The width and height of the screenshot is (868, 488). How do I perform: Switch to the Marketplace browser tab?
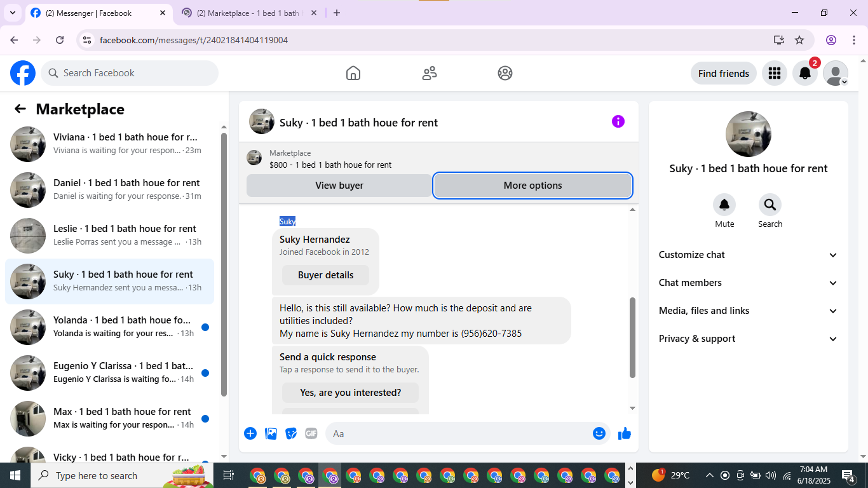pos(250,13)
